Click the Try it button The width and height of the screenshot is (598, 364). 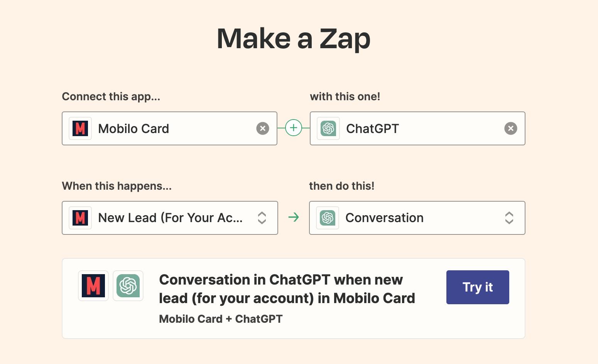click(x=477, y=287)
